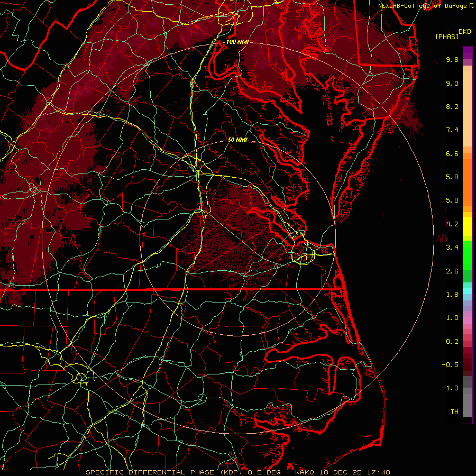
Task: Click the 9.8 value on the legend
Action: 452,59
